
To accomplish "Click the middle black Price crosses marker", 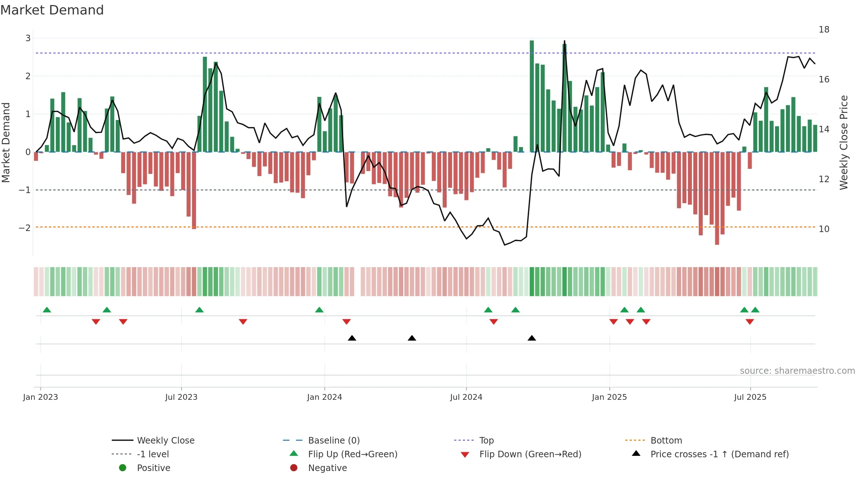I will click(x=412, y=338).
